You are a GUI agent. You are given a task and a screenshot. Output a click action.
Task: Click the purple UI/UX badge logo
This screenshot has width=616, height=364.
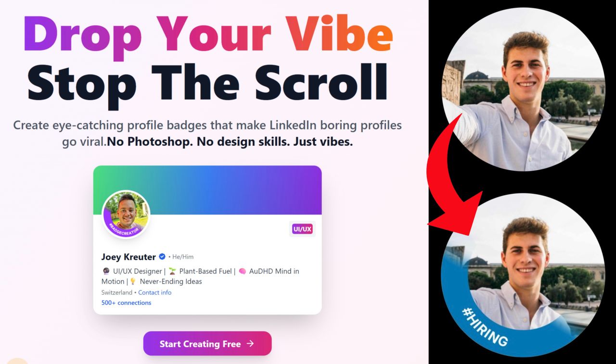[x=303, y=229]
